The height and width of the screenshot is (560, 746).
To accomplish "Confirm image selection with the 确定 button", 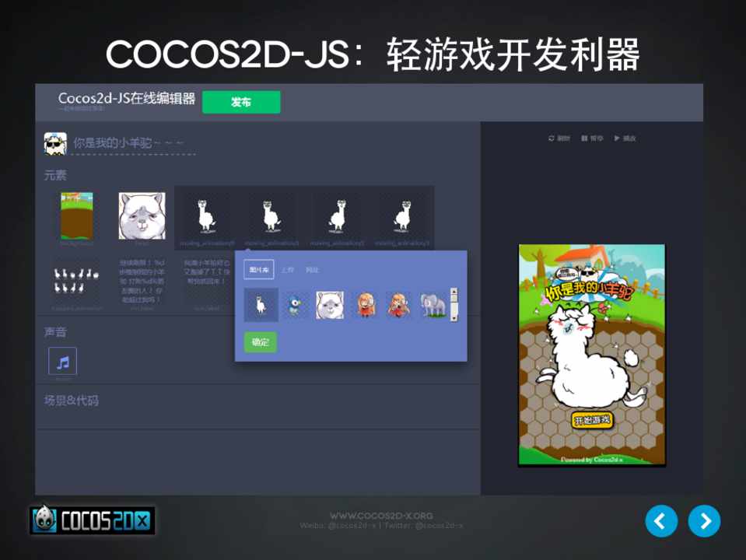I will point(260,342).
